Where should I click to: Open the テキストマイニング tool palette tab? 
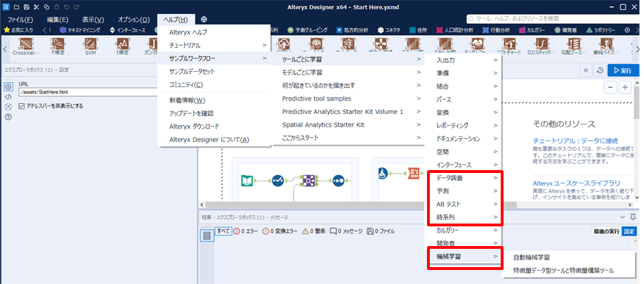(80, 30)
